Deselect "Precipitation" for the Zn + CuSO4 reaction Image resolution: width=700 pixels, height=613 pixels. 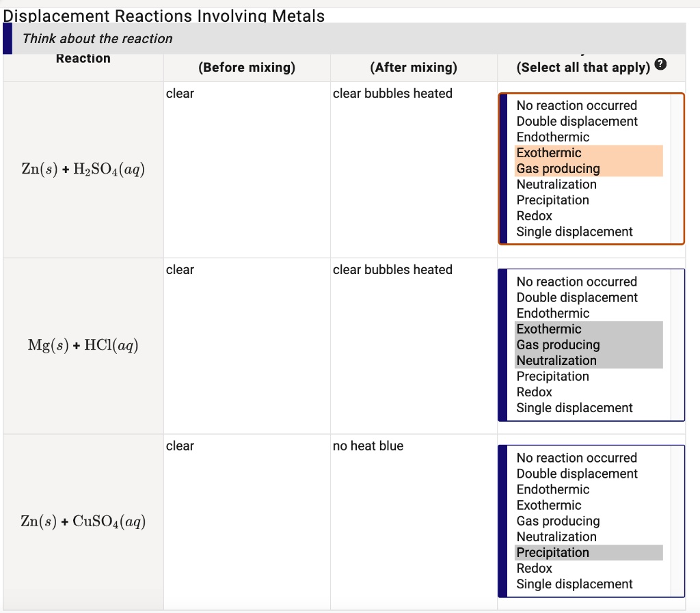pyautogui.click(x=552, y=553)
